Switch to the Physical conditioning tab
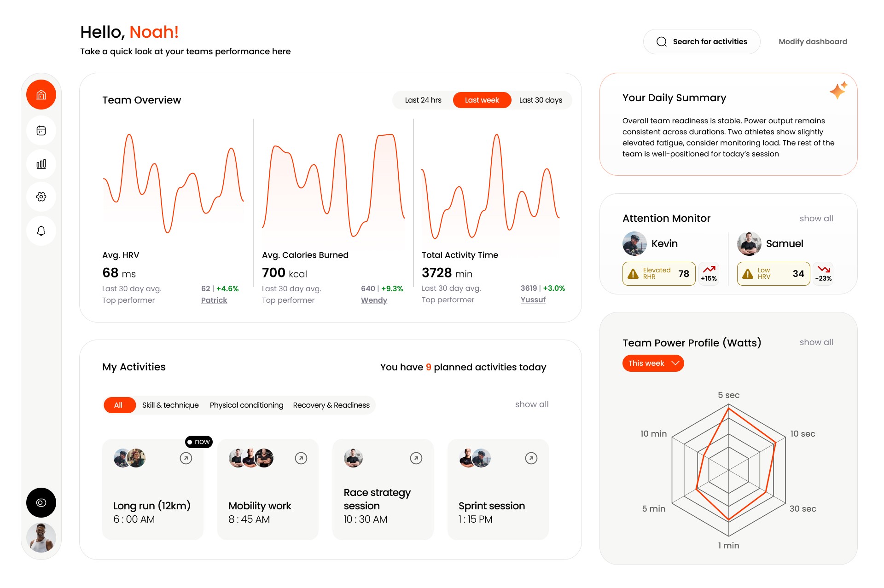 (246, 405)
